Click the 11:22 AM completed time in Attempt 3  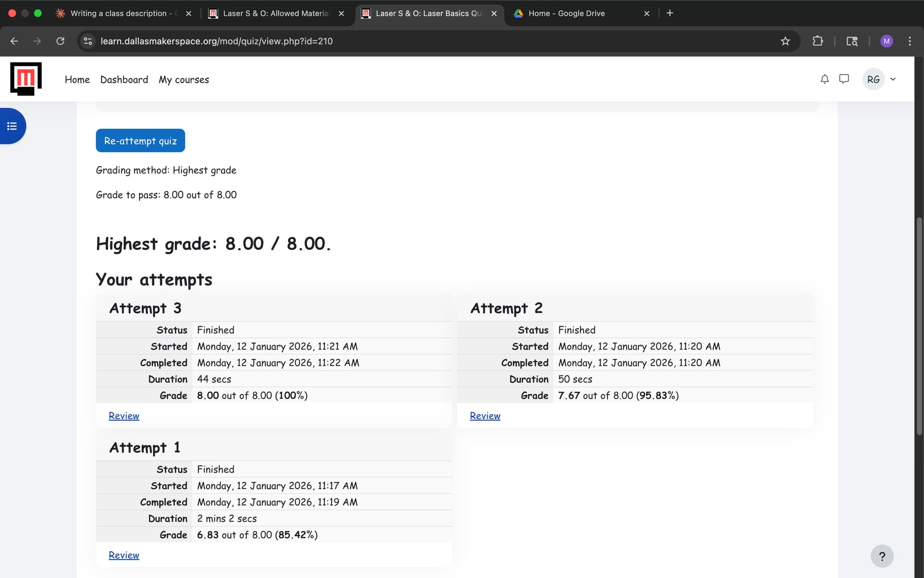338,363
